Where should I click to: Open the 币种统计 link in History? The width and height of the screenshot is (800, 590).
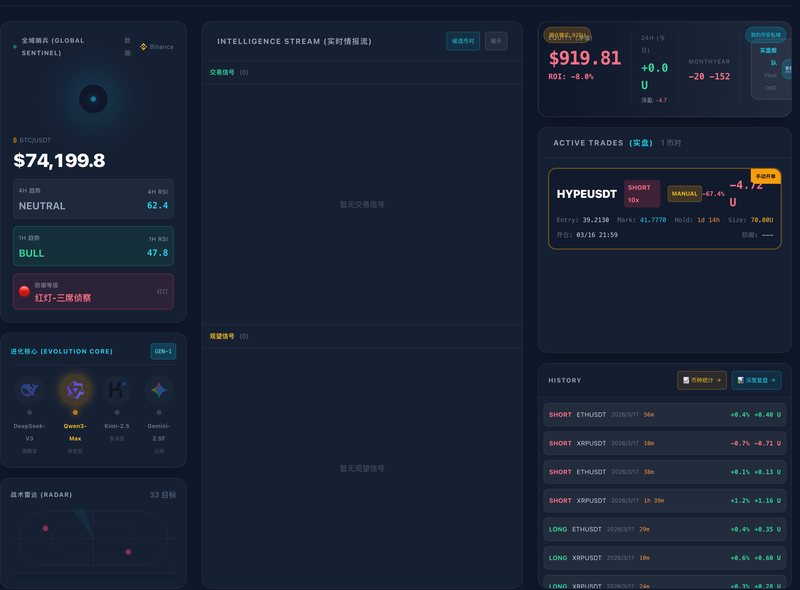point(702,380)
